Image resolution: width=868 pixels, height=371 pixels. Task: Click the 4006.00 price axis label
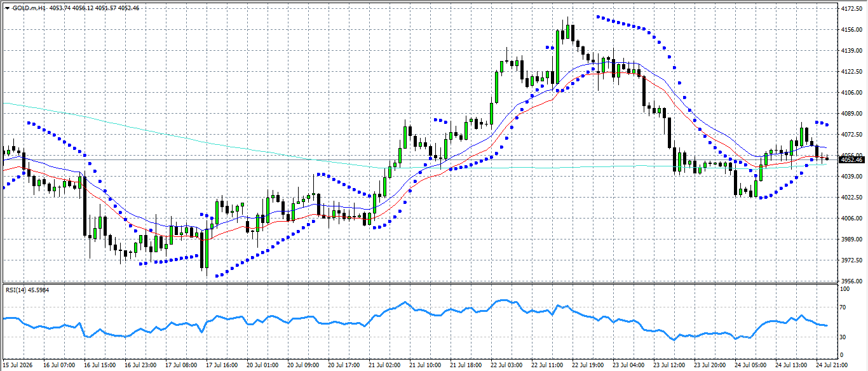point(850,219)
